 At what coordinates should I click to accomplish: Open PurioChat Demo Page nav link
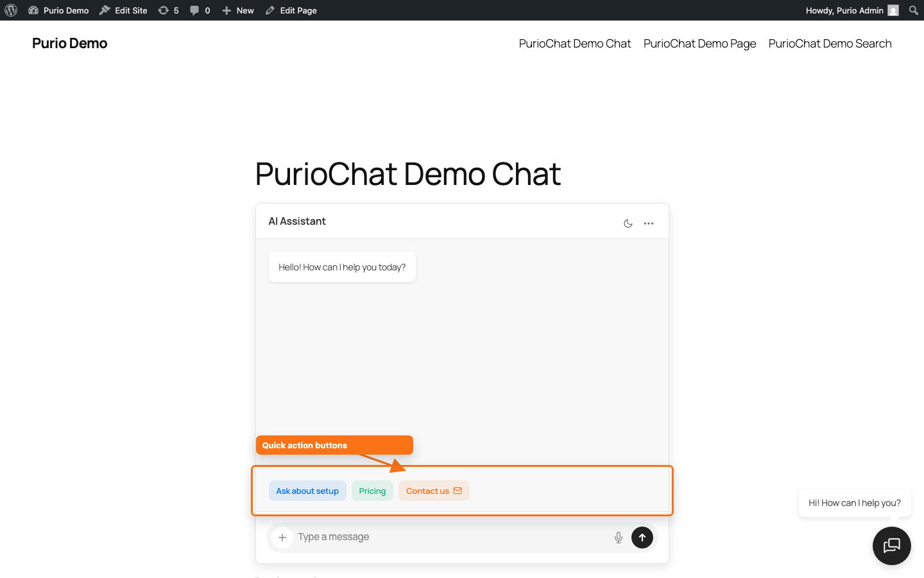point(699,44)
